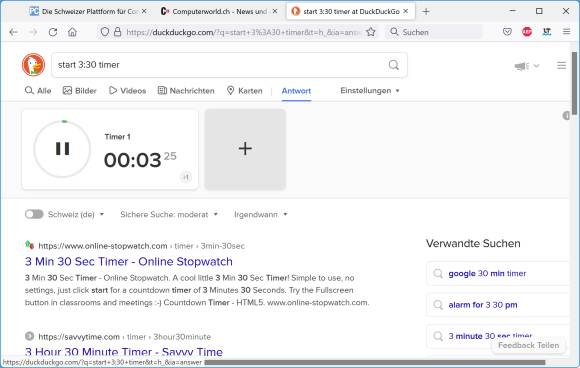Click the browser forward arrow
The image size is (580, 368).
tap(33, 32)
